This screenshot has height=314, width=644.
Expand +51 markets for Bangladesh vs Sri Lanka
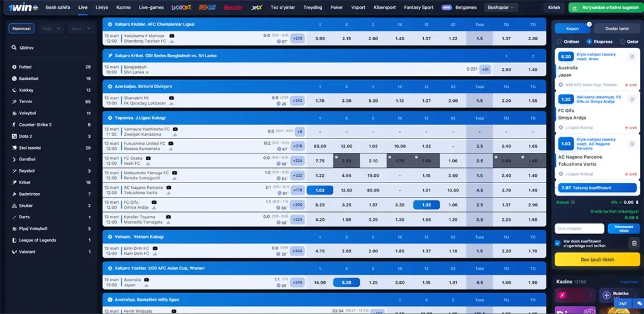485,69
